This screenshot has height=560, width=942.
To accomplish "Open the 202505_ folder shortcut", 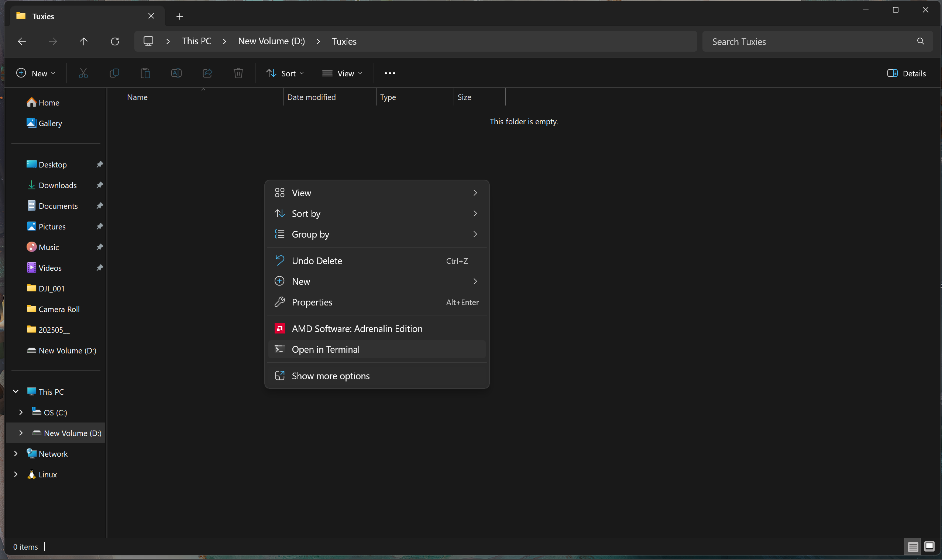I will 56,330.
